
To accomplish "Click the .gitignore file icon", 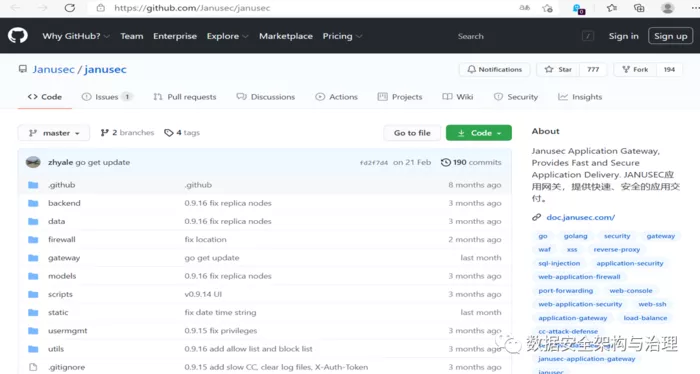I will [x=33, y=367].
